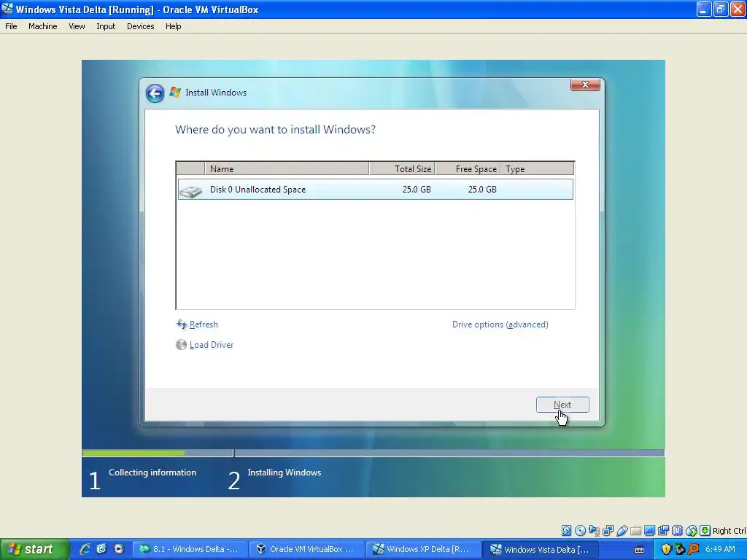Image resolution: width=747 pixels, height=560 pixels.
Task: Click the Load Driver link
Action: [212, 345]
